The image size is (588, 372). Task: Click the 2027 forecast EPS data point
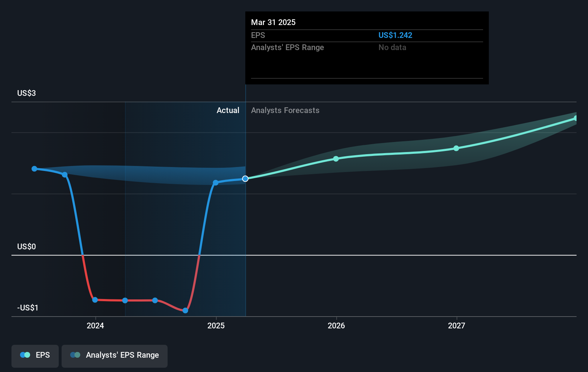(x=456, y=148)
